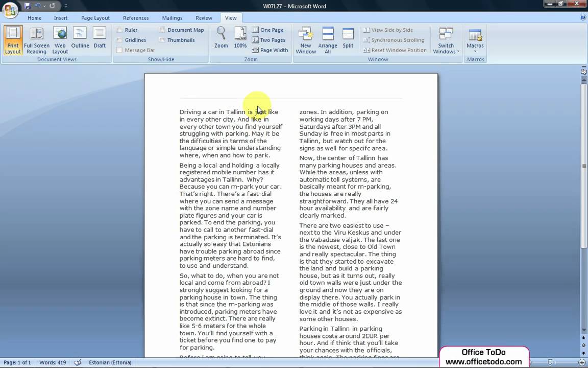Open the Zoom dialog
The height and width of the screenshot is (368, 588).
click(x=221, y=37)
